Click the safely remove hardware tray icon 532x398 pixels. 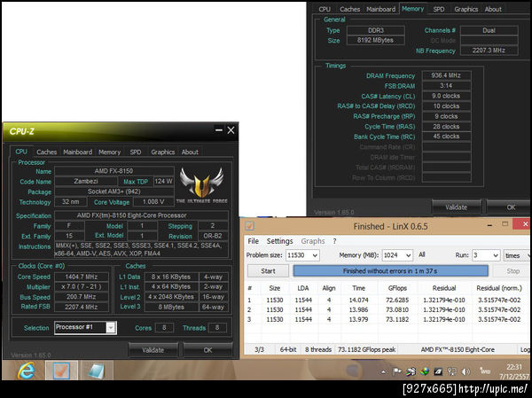click(411, 372)
